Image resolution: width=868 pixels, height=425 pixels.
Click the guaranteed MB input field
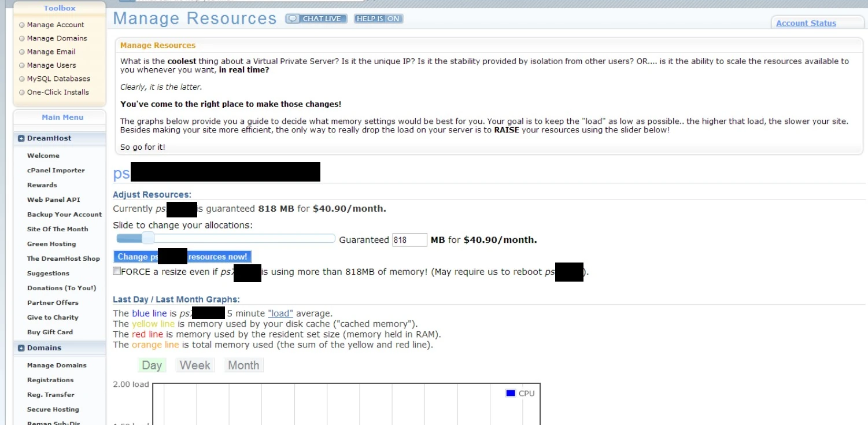pos(409,240)
